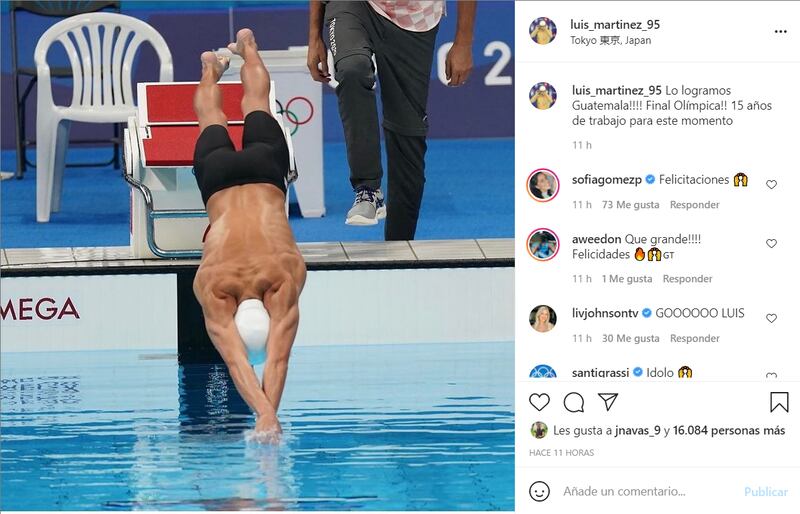Open luis_martinez_95 profile picture in header

pyautogui.click(x=543, y=31)
